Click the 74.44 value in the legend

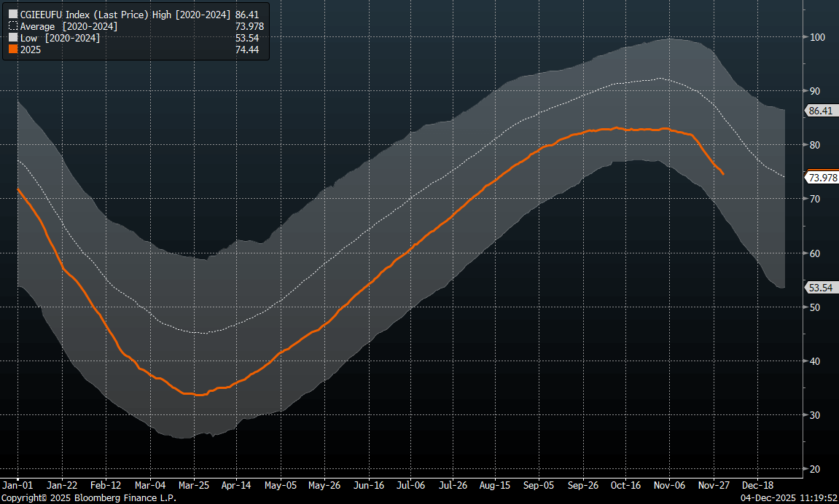pyautogui.click(x=249, y=50)
